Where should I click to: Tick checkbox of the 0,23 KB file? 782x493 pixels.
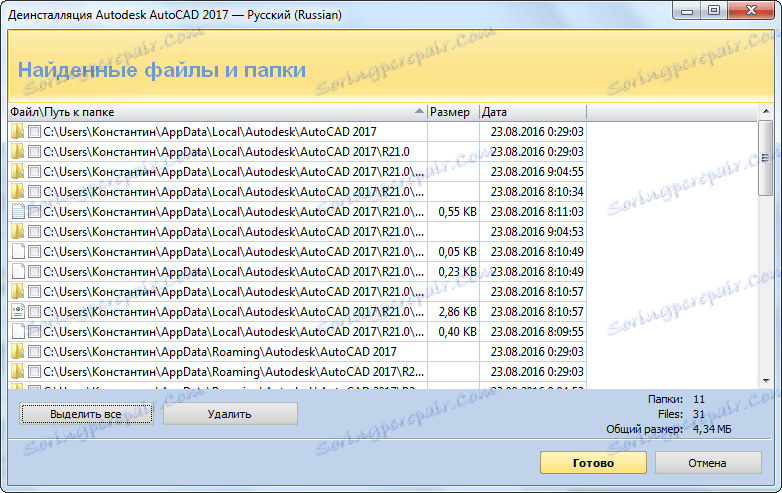[34, 272]
